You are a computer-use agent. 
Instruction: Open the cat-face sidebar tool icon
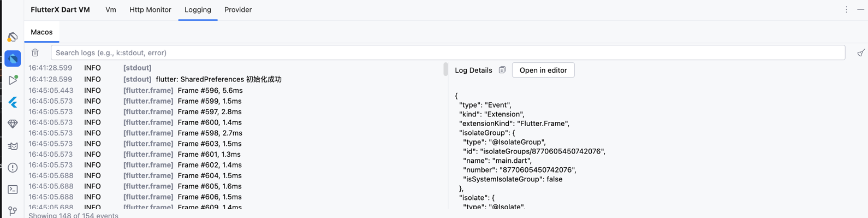[13, 146]
